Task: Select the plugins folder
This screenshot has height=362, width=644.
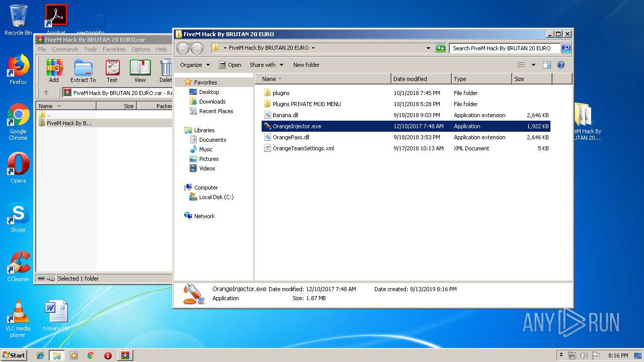Action: pyautogui.click(x=281, y=93)
